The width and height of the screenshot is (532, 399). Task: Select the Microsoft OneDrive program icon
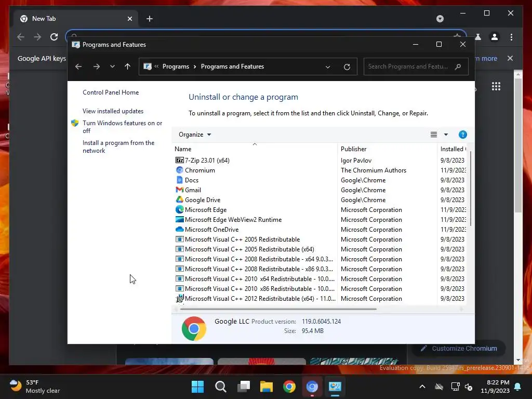pos(179,229)
